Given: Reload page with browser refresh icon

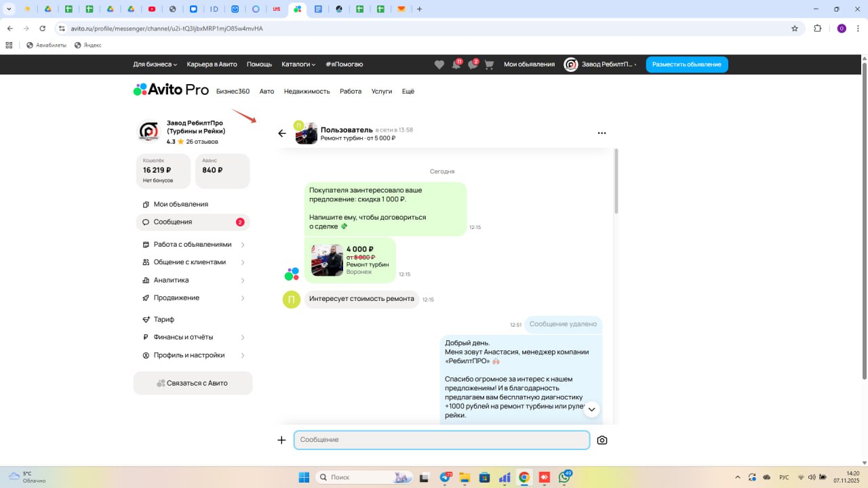Looking at the screenshot, I should click(43, 28).
